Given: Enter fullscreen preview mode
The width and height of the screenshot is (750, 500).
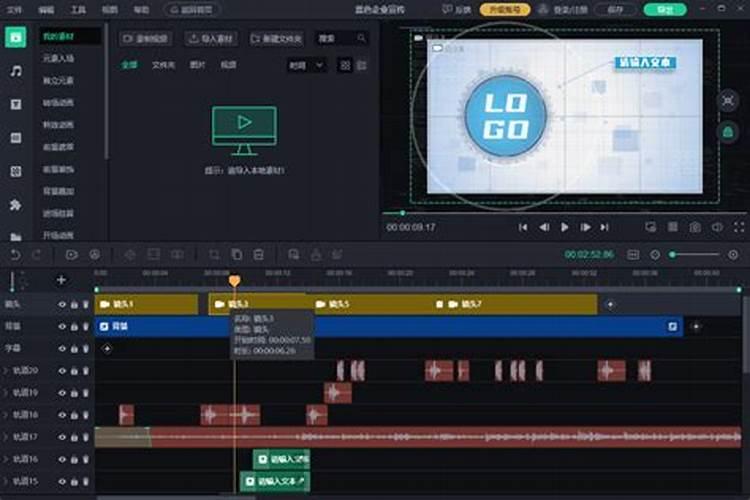Looking at the screenshot, I should pyautogui.click(x=739, y=227).
